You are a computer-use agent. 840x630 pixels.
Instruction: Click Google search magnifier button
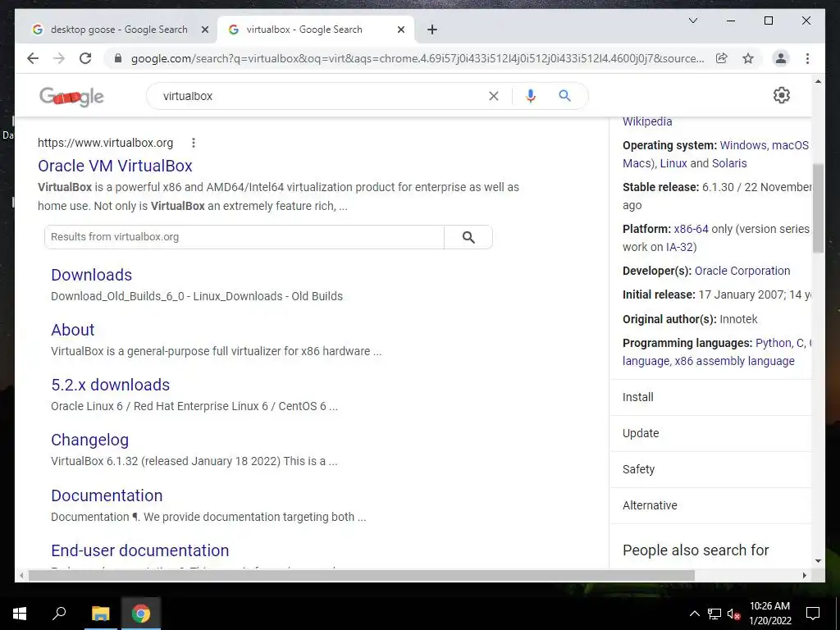(564, 96)
